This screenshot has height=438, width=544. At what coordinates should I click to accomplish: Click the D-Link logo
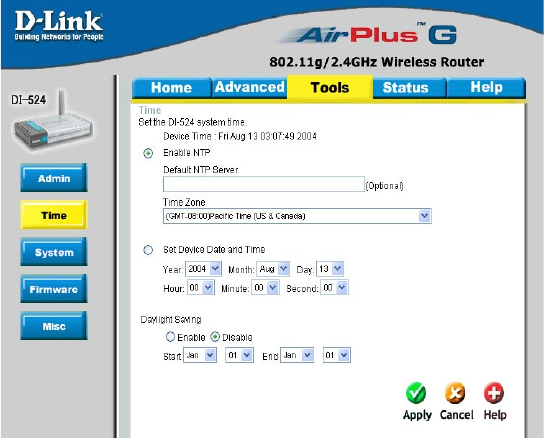pyautogui.click(x=59, y=25)
